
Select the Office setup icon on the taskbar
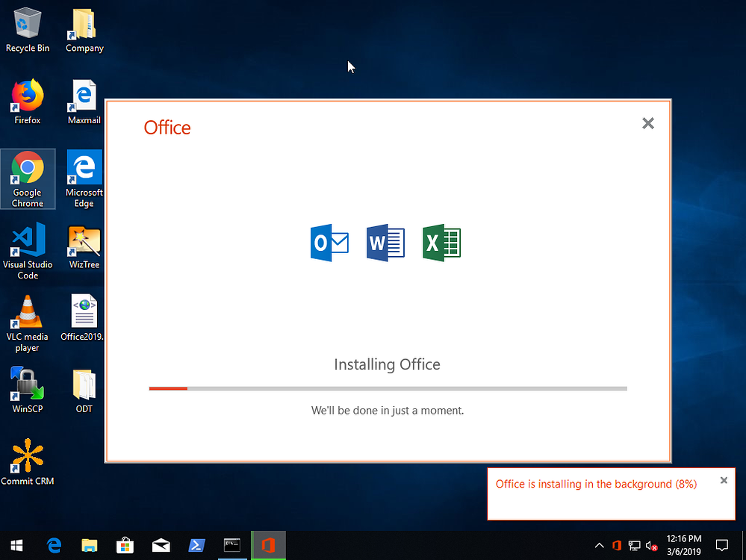pyautogui.click(x=268, y=545)
